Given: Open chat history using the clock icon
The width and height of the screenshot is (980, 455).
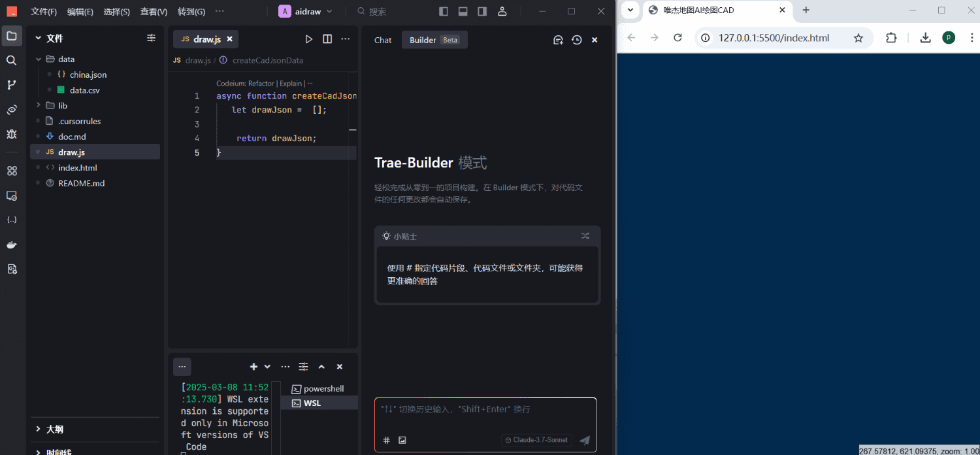Looking at the screenshot, I should [576, 40].
